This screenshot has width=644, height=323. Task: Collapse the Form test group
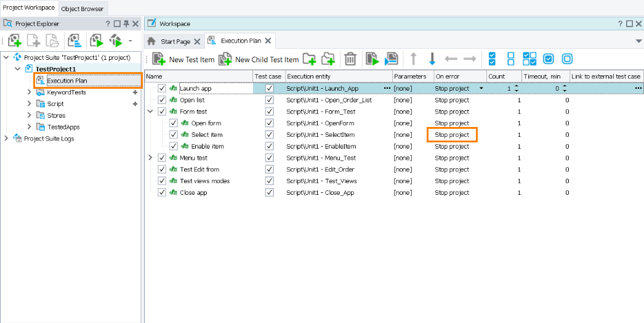151,112
